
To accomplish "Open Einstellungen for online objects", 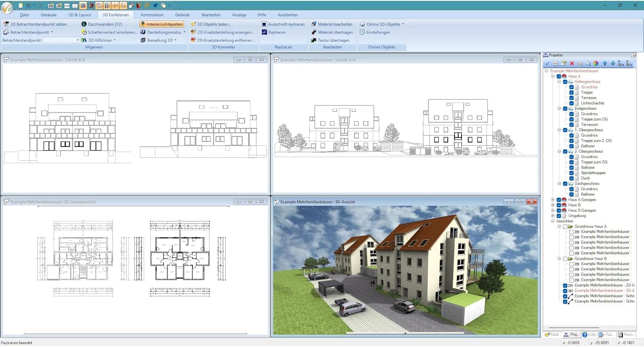I will click(x=375, y=32).
